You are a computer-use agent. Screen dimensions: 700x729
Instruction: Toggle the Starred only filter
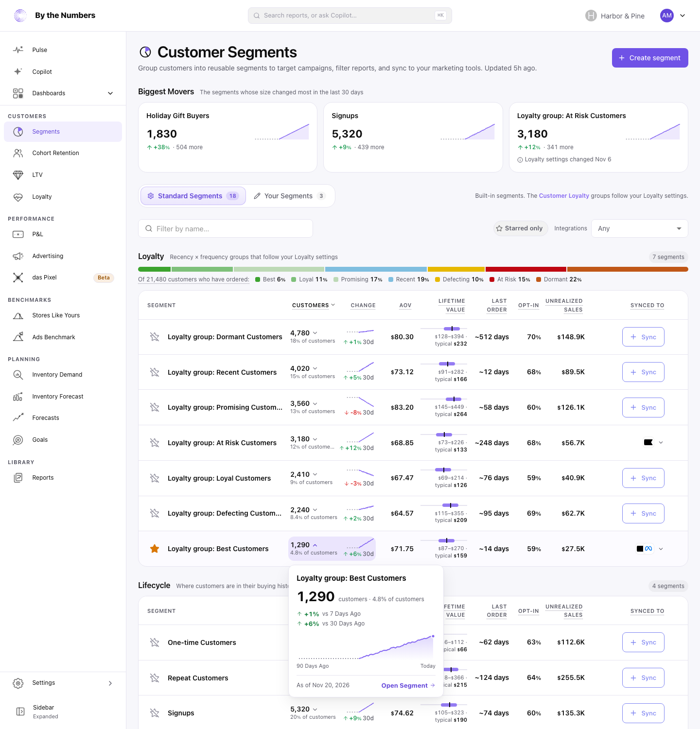[521, 228]
